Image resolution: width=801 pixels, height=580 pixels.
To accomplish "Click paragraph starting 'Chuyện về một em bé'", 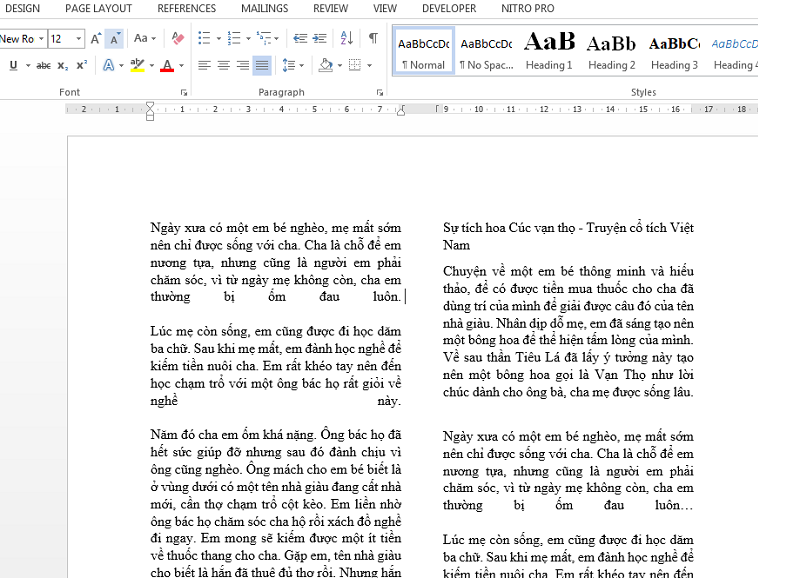I will pyautogui.click(x=568, y=332).
